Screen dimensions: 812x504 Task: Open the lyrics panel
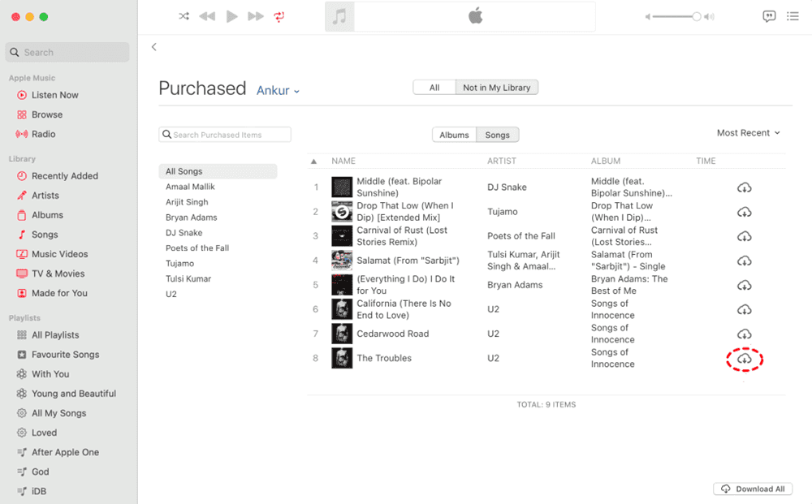pos(769,16)
